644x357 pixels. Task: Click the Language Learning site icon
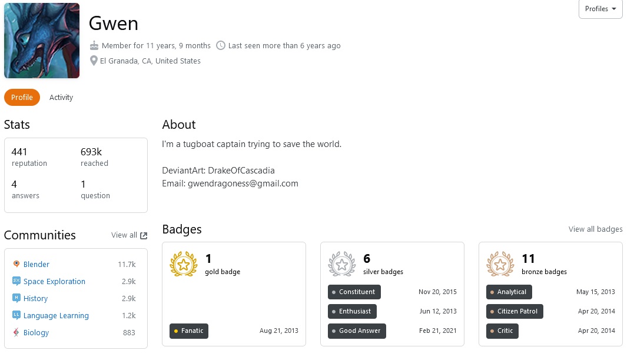coord(16,315)
